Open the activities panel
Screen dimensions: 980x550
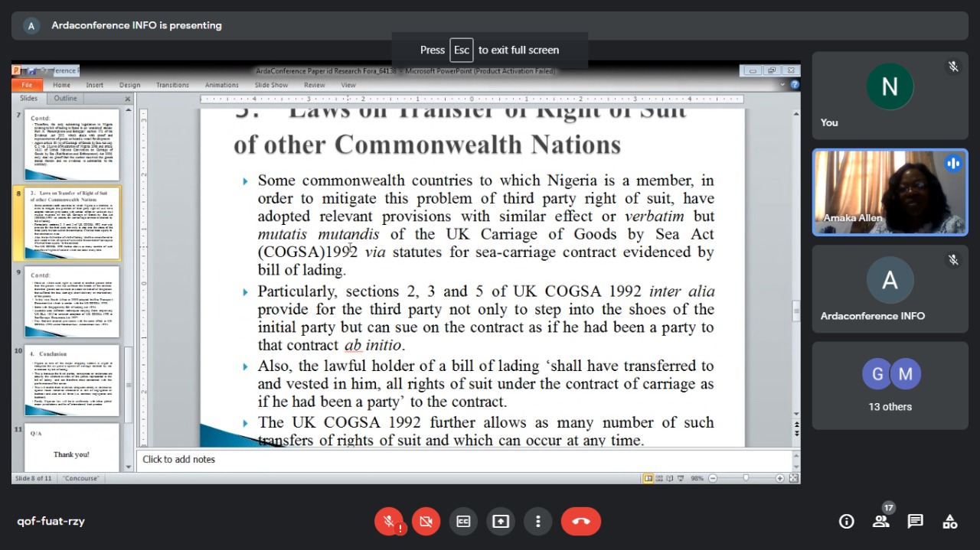coord(949,521)
